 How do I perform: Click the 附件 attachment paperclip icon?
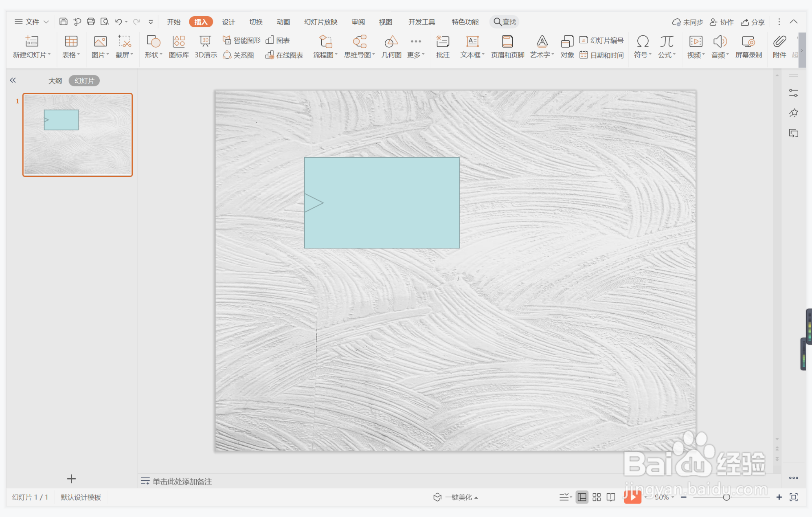click(x=779, y=46)
